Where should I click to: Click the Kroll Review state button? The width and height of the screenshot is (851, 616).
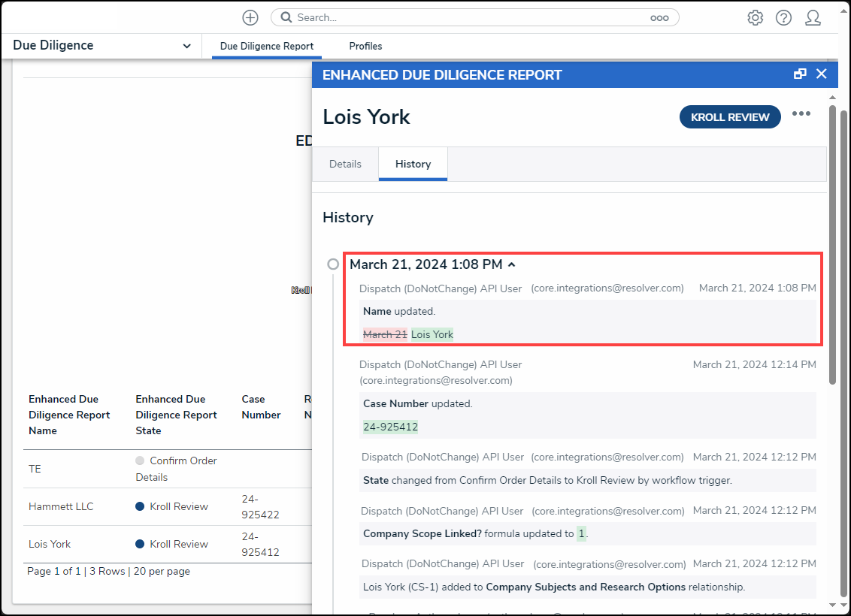[730, 117]
